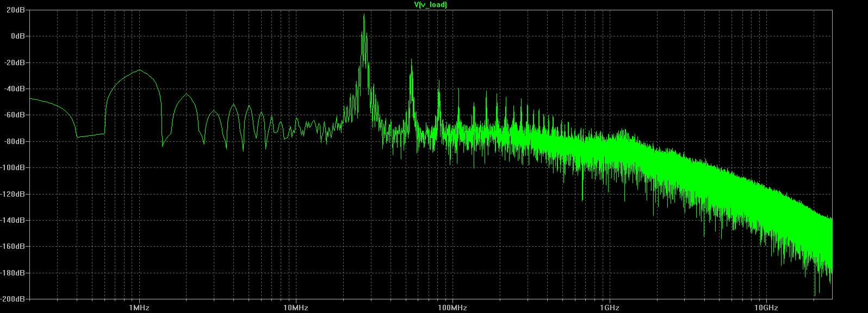Click the -100dB vertical axis label

14,167
